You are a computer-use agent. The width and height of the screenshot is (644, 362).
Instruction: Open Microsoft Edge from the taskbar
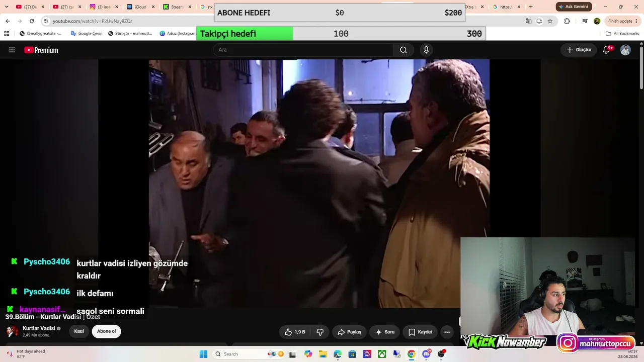tap(338, 354)
